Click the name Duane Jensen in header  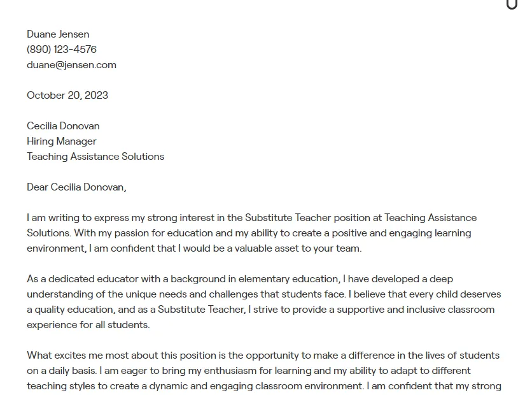tap(58, 34)
